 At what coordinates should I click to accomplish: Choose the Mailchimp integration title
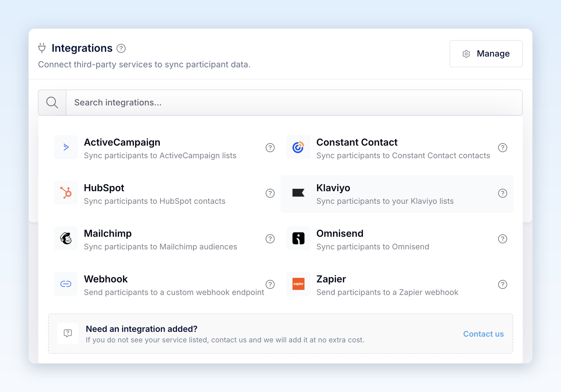[x=108, y=234]
